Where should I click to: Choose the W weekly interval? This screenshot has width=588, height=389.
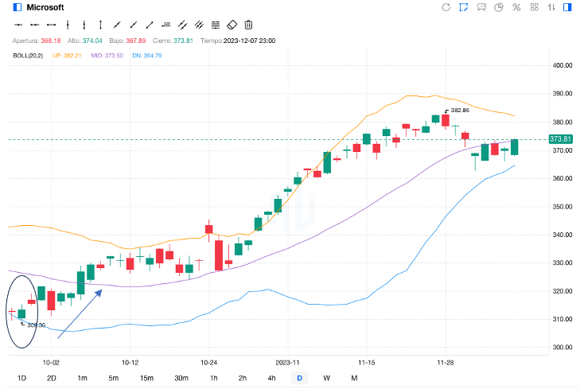[326, 378]
